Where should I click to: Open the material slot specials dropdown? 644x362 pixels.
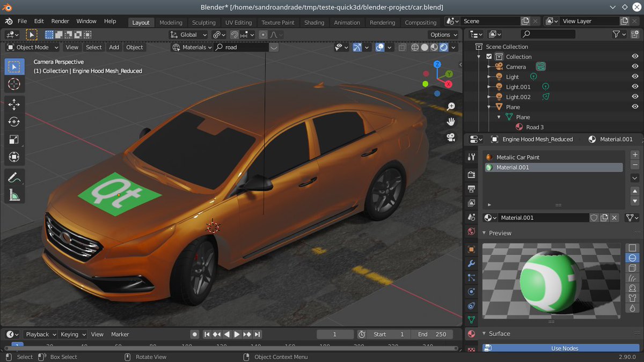tap(635, 178)
